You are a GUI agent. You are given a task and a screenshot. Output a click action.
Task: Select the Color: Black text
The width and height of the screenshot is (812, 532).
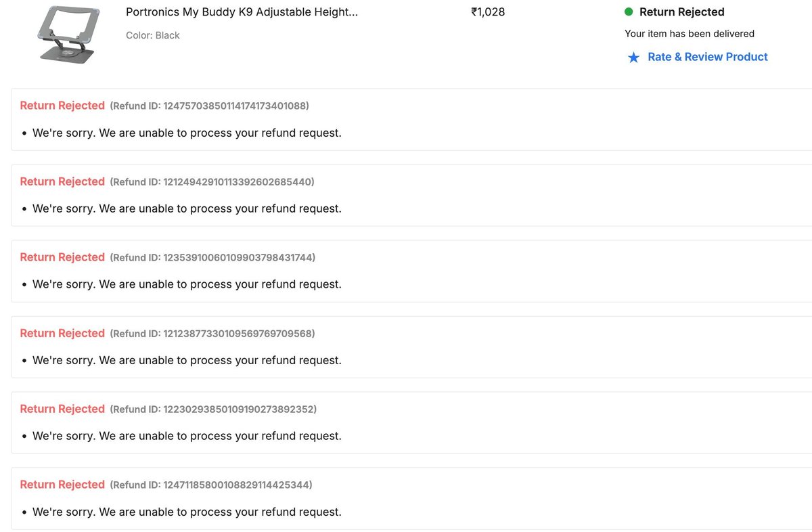[x=153, y=35]
